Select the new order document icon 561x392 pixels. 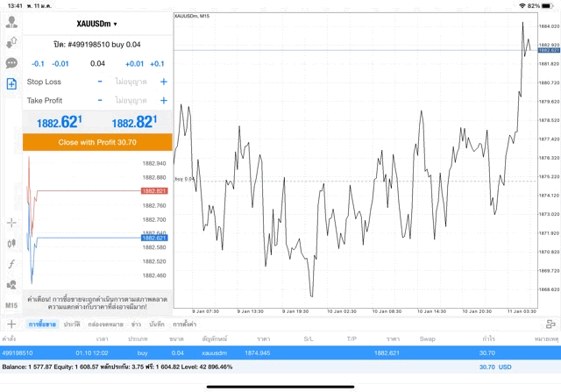click(11, 84)
